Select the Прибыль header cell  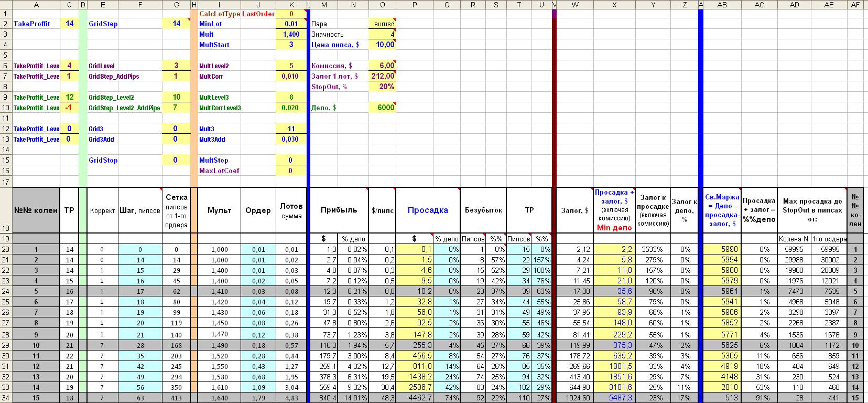[x=339, y=210]
